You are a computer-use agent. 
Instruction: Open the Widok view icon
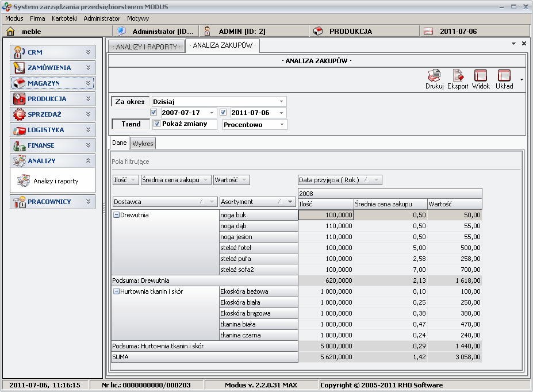481,76
